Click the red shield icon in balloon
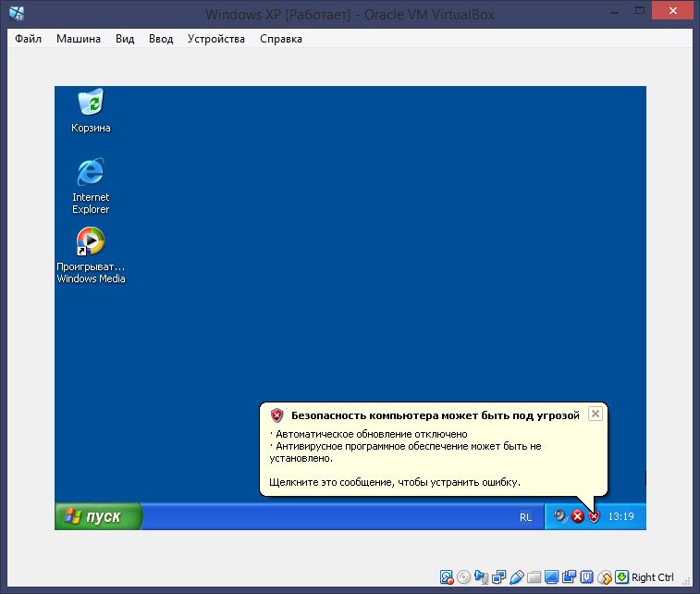Viewport: 700px width, 594px height. 277,415
